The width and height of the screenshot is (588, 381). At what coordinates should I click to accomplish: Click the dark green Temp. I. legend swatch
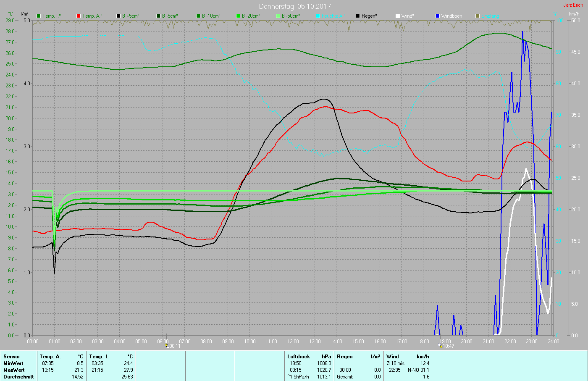tap(39, 16)
